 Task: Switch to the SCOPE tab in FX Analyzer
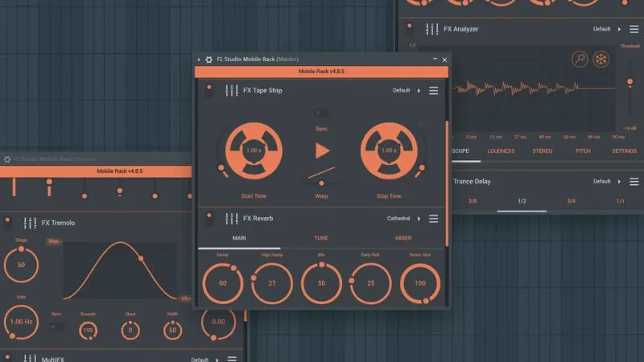(x=460, y=151)
